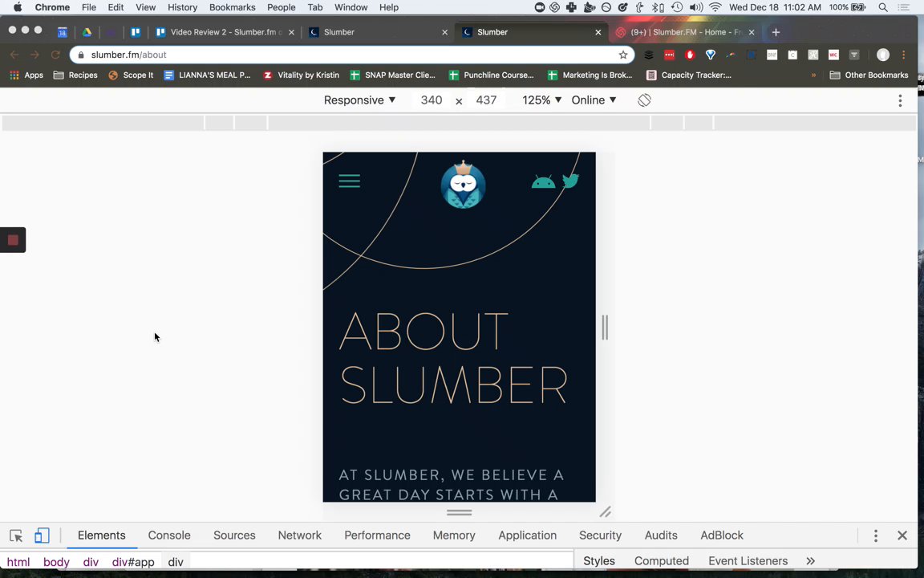The width and height of the screenshot is (924, 578).
Task: Select body in the DOM breadcrumb
Action: click(56, 562)
